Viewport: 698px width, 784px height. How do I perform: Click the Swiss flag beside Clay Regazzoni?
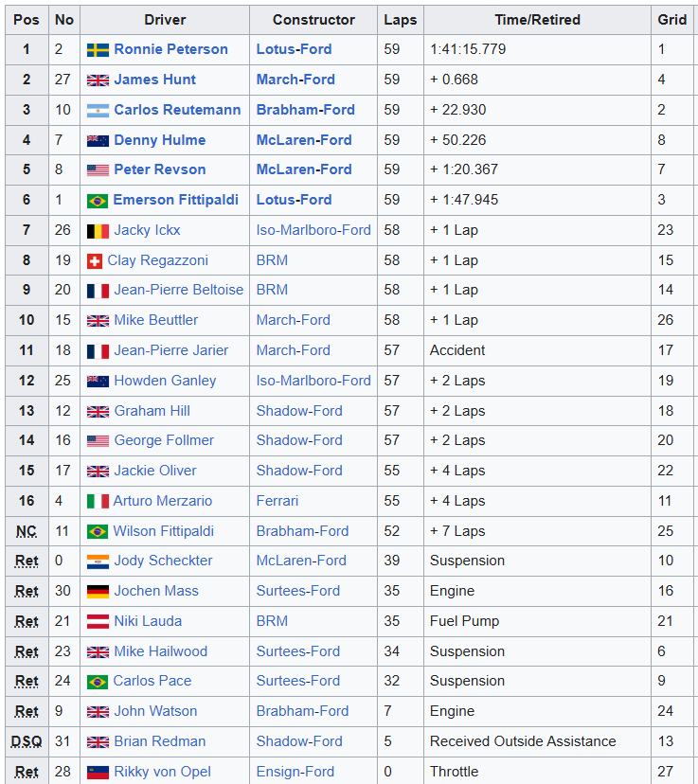click(95, 261)
